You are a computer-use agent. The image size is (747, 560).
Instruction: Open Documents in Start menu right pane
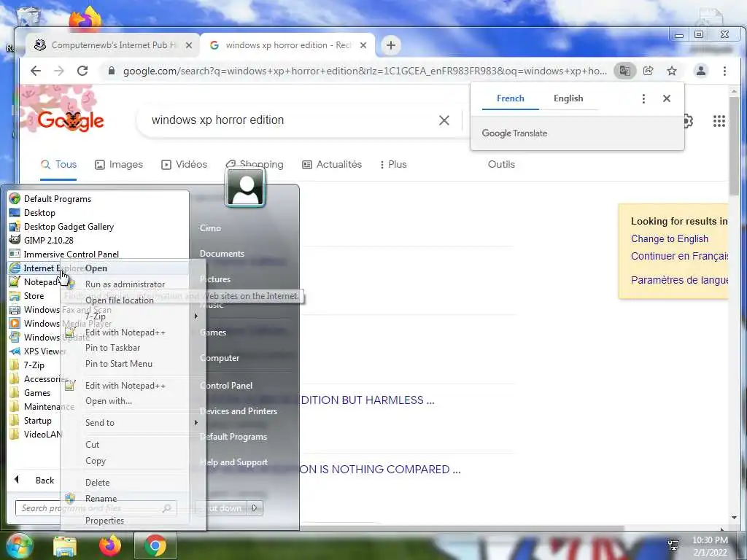222,254
